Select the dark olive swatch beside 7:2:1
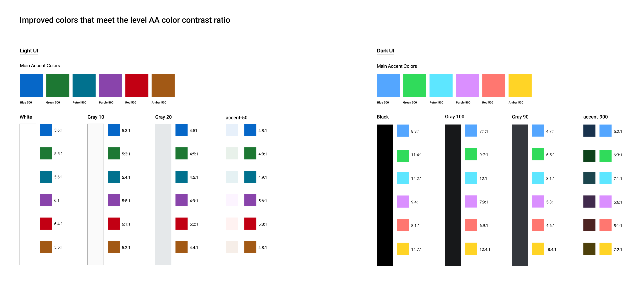644x300 pixels. coord(589,249)
